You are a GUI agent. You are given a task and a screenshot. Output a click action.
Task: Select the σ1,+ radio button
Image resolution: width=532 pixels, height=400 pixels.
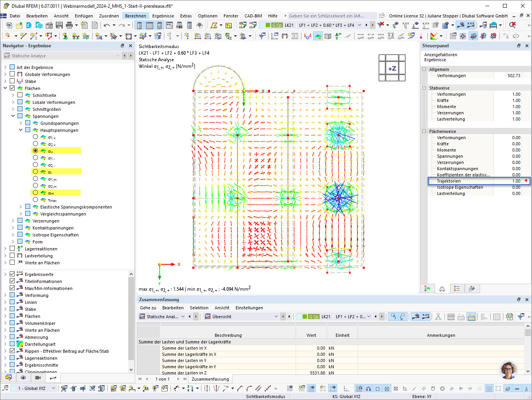(x=35, y=137)
